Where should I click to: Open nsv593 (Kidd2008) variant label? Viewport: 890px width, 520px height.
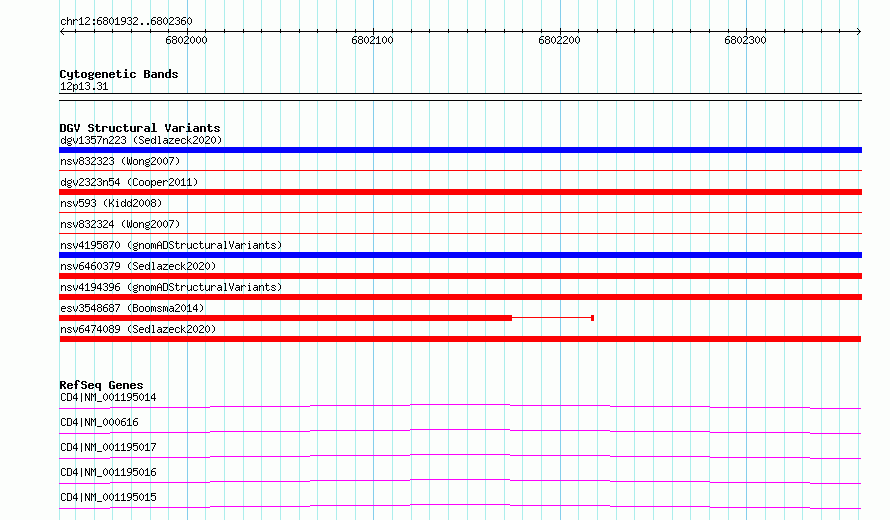111,203
